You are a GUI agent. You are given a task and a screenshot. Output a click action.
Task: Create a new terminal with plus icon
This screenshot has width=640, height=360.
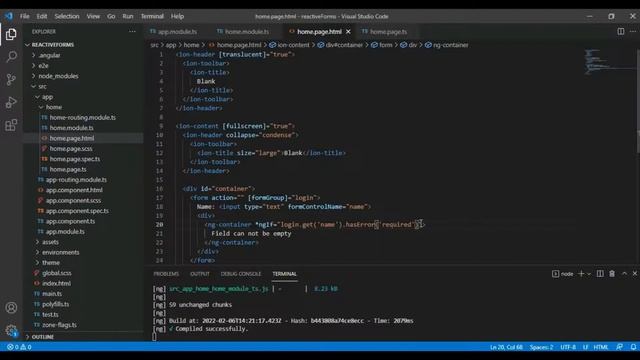[x=581, y=273]
